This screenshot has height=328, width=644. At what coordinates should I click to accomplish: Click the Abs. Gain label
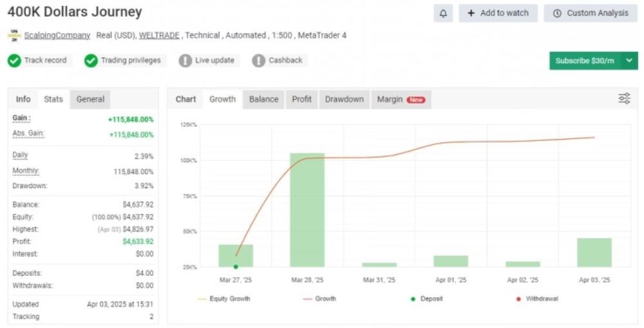(x=28, y=133)
